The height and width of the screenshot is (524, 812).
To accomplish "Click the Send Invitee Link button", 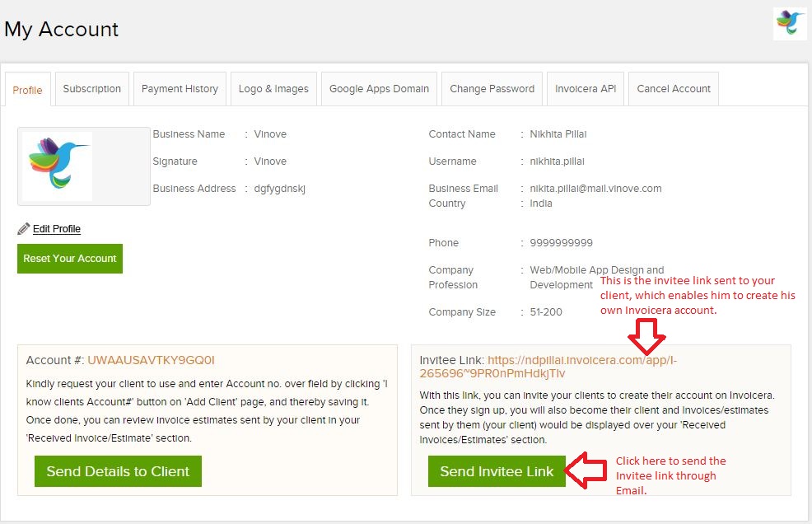I will coord(497,471).
